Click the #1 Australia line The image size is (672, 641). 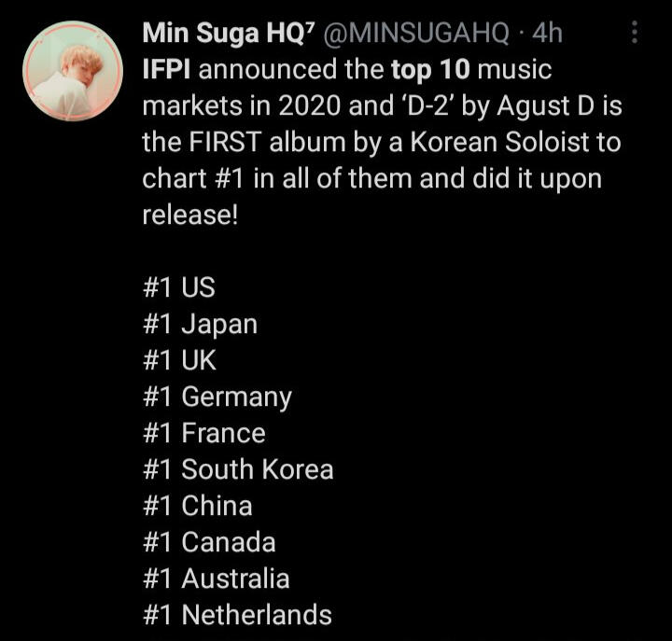[x=217, y=578]
